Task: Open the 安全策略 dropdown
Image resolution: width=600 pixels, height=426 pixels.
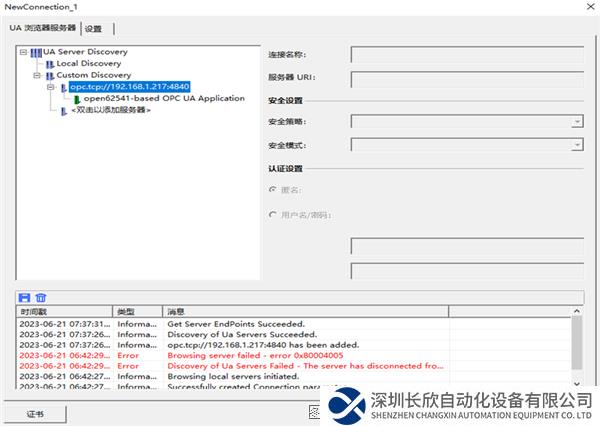Action: [x=577, y=121]
